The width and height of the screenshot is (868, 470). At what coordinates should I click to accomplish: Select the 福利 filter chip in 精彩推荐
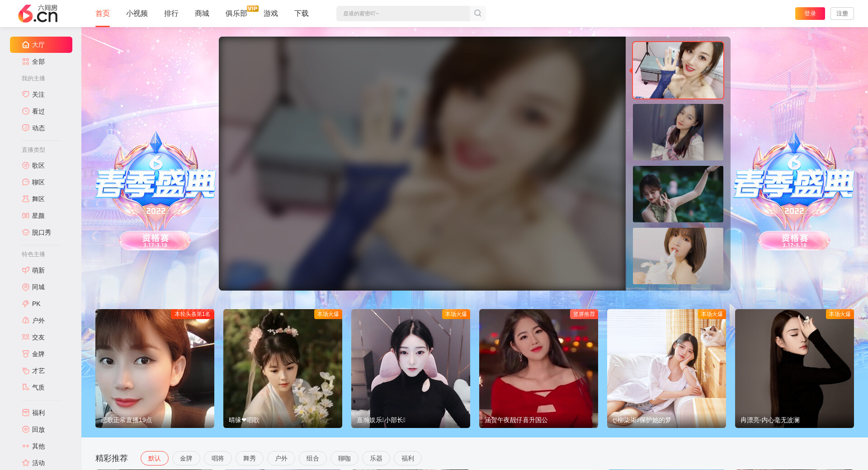pyautogui.click(x=408, y=458)
